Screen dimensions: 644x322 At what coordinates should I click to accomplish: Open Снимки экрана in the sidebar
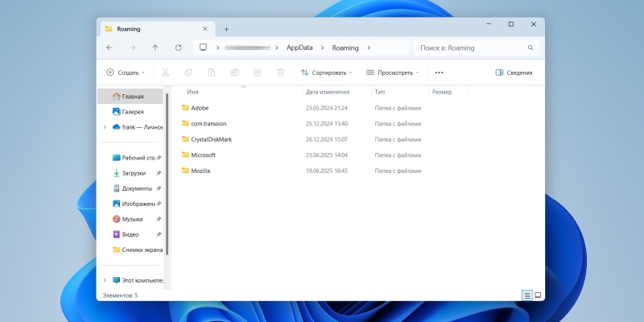tap(138, 250)
